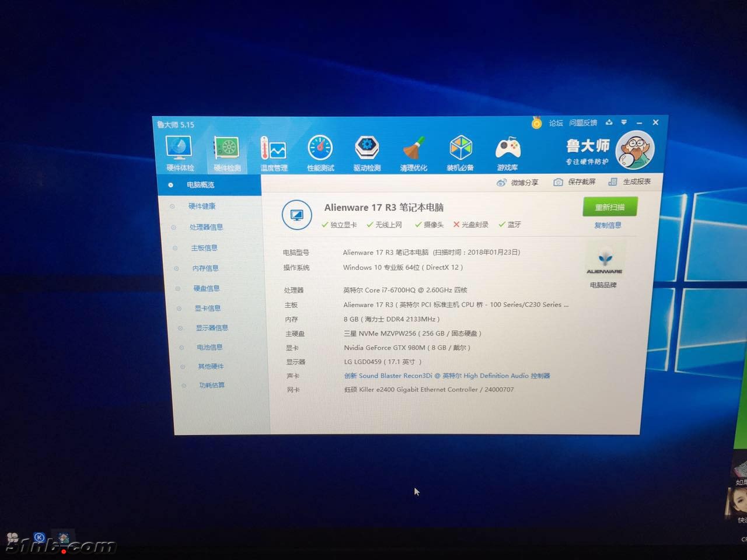Click 保存截屏 save screenshot button
Image resolution: width=747 pixels, height=560 pixels.
tap(575, 182)
